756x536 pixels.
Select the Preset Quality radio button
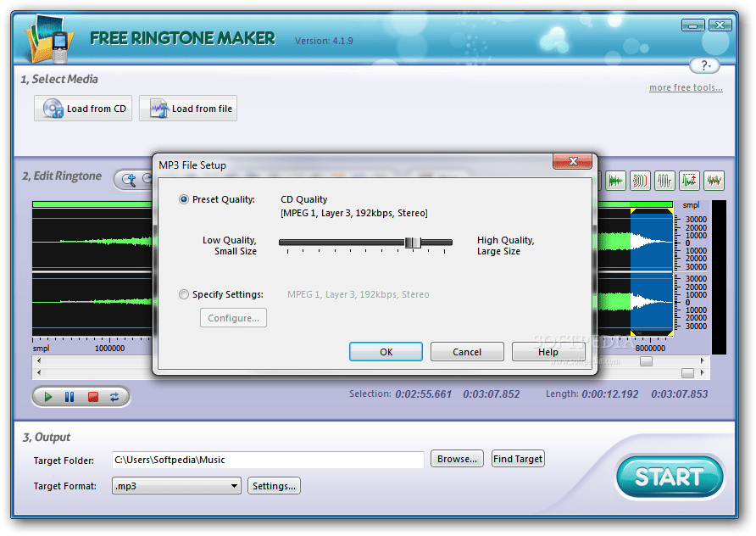(183, 199)
